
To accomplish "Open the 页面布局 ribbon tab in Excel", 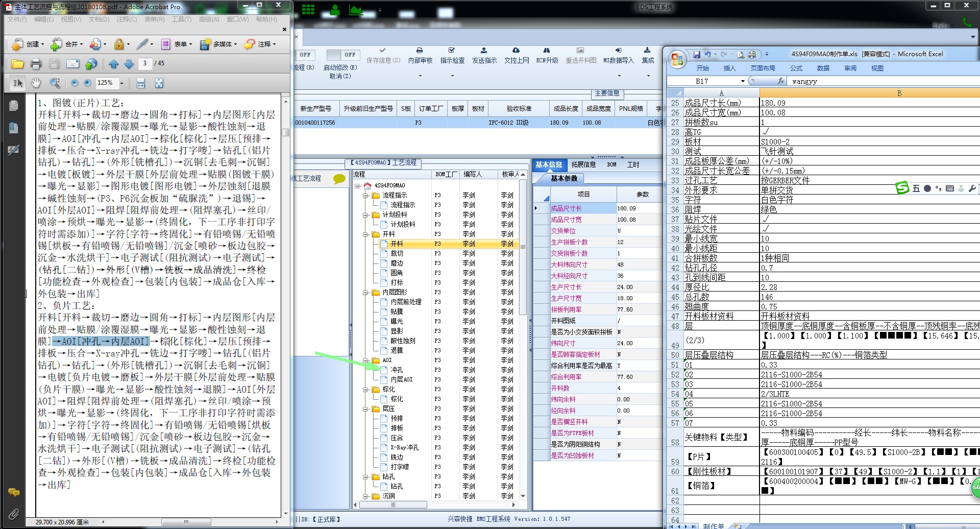I will coord(763,68).
